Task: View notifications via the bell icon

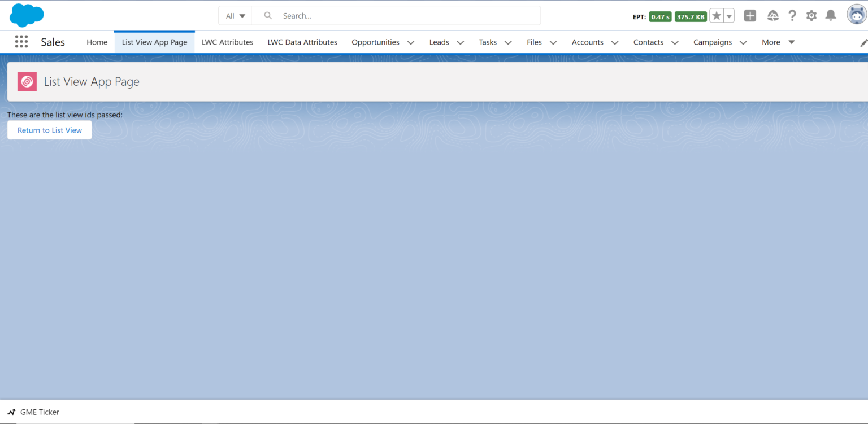Action: [x=830, y=15]
